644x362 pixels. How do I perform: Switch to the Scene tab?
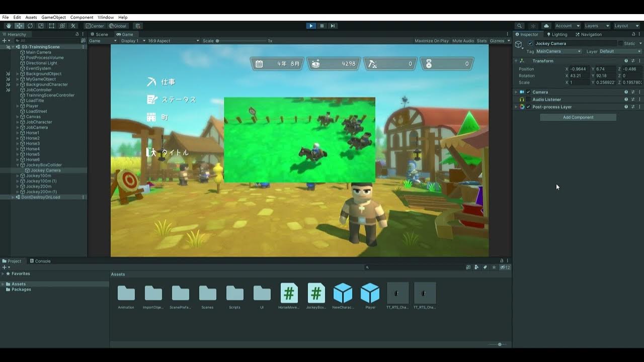click(100, 34)
